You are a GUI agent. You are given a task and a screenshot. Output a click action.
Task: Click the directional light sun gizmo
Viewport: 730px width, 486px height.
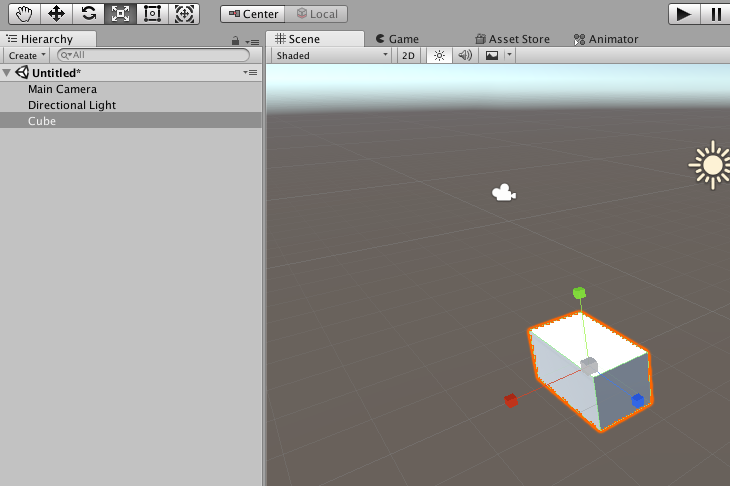pos(710,165)
